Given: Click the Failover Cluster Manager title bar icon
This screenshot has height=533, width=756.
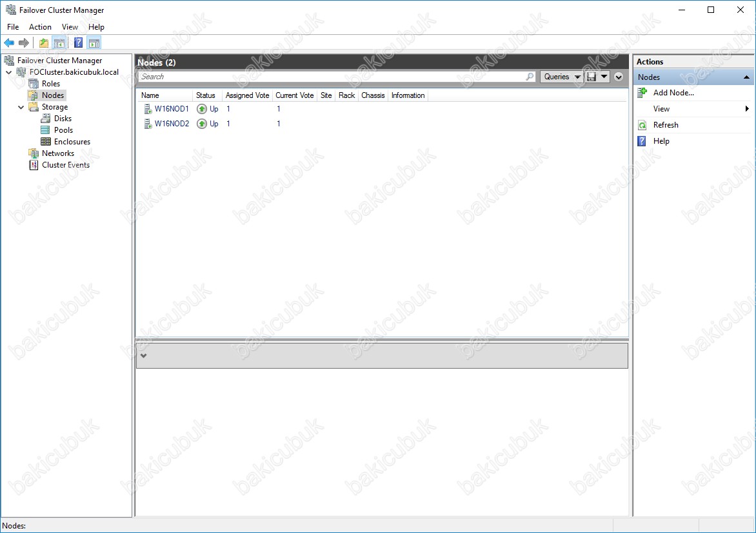Looking at the screenshot, I should tap(10, 10).
